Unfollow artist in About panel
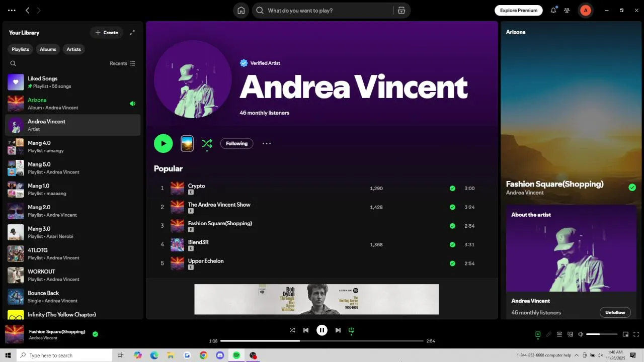Viewport: 644px width, 362px height. (x=615, y=312)
